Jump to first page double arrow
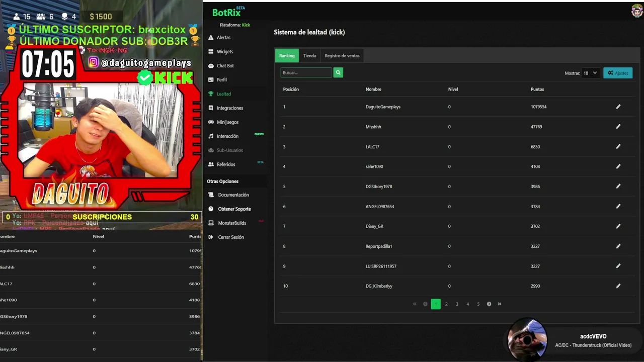This screenshot has height=362, width=644. [x=415, y=304]
